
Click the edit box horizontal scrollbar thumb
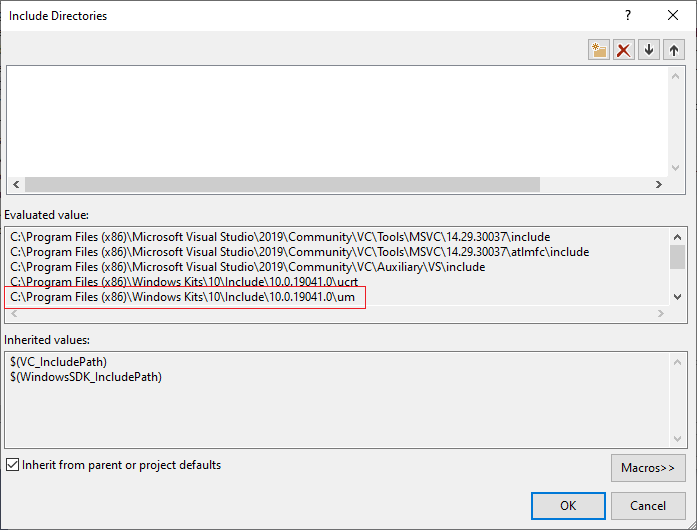(282, 184)
